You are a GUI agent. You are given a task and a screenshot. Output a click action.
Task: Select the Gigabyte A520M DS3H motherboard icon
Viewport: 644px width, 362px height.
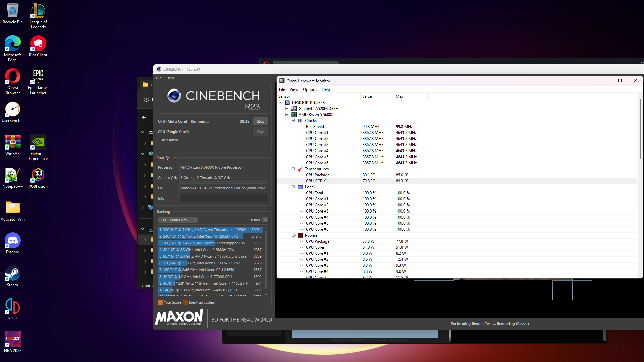pos(294,109)
